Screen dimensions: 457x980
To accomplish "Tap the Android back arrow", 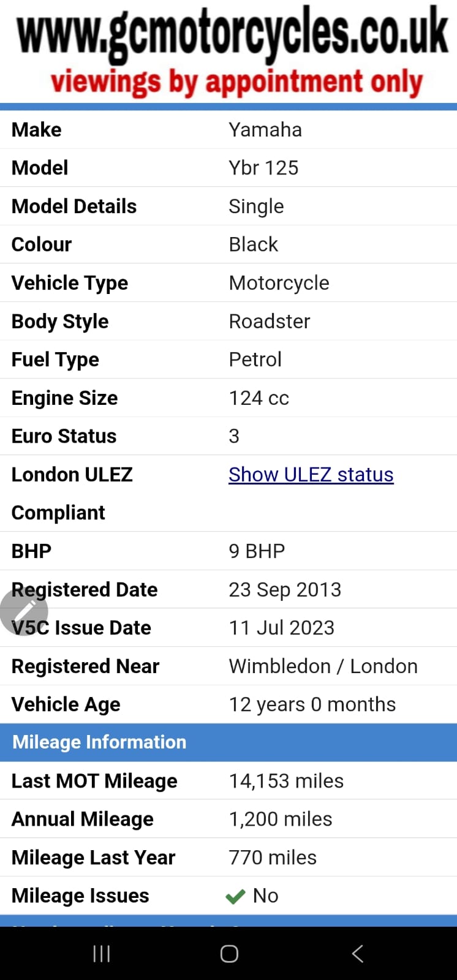I will tap(358, 953).
